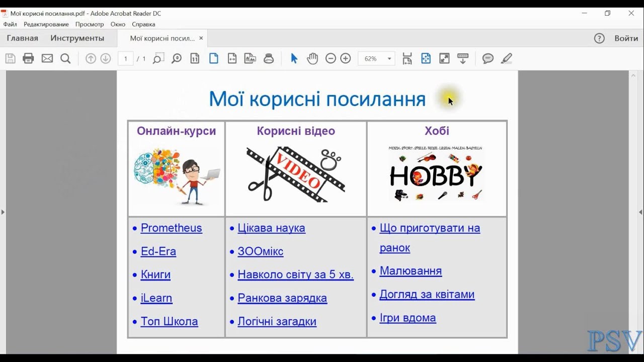Screen dimensions: 644x362
Task: Click the Корисні відео column heading
Action: (296, 131)
